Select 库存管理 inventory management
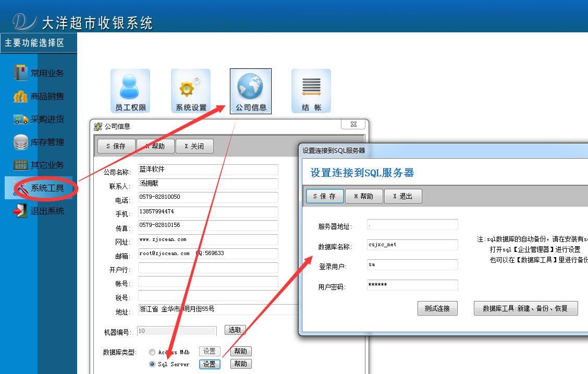 [x=39, y=142]
